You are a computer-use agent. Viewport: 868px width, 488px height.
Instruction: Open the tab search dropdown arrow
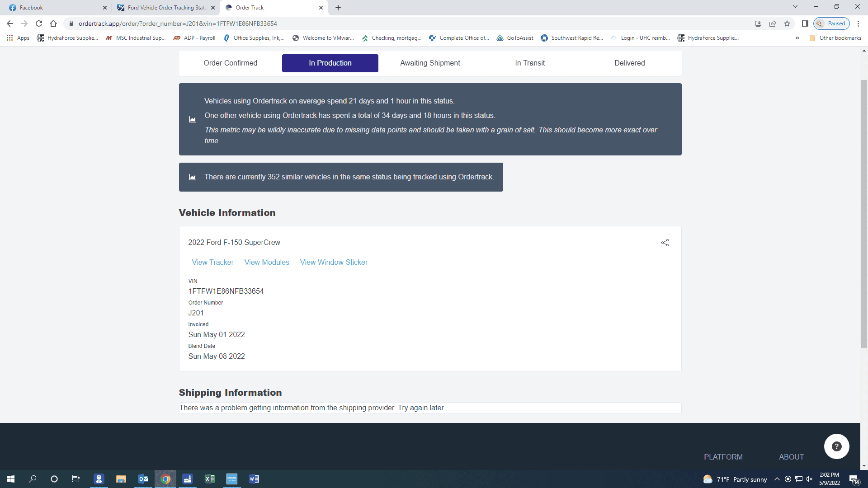[x=795, y=6]
